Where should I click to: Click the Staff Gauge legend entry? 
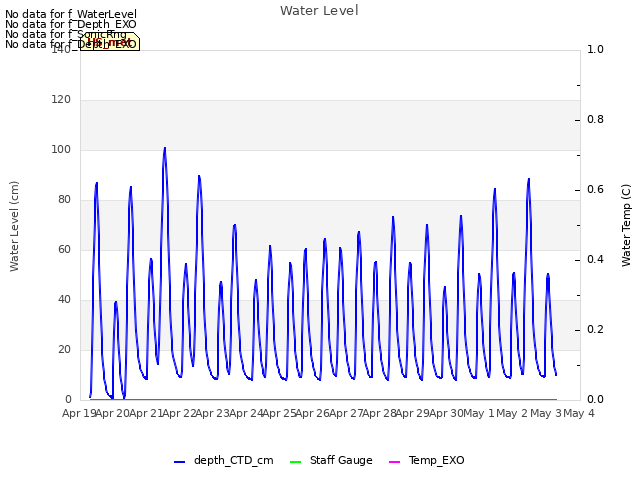(331, 460)
